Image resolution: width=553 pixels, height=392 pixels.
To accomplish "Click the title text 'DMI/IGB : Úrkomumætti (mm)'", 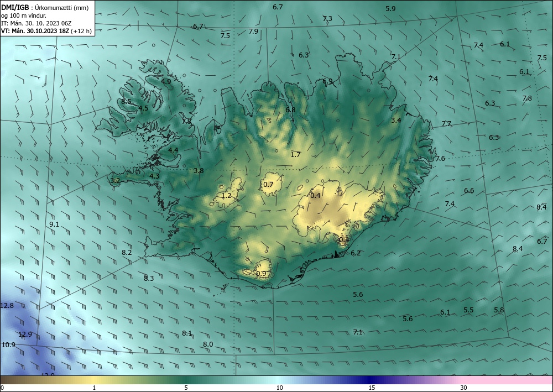I will click(45, 8).
